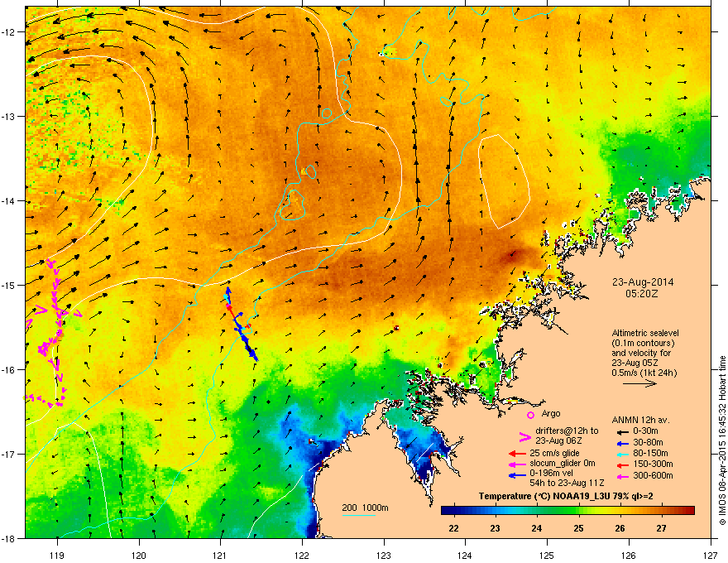
Task: Click the '30-80m' depth range label
Action: (648, 442)
